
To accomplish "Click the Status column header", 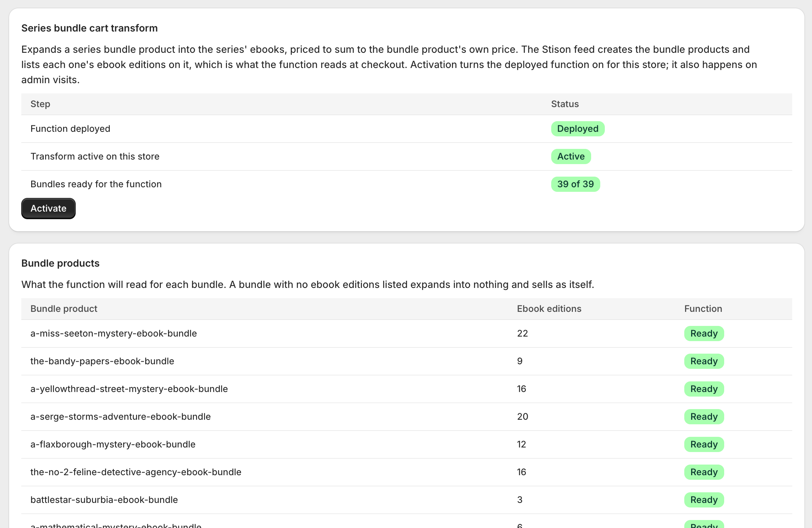I will (x=565, y=104).
